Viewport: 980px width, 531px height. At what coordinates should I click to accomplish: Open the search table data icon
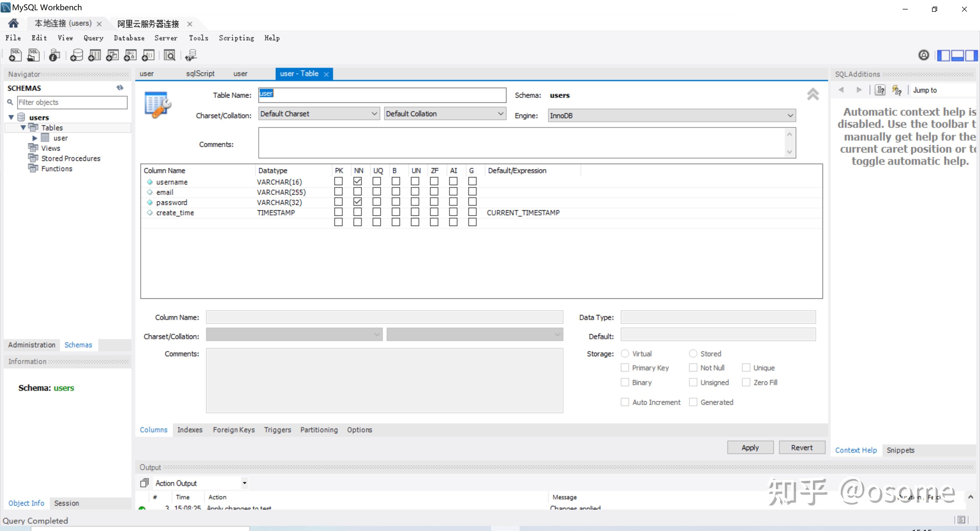[169, 55]
